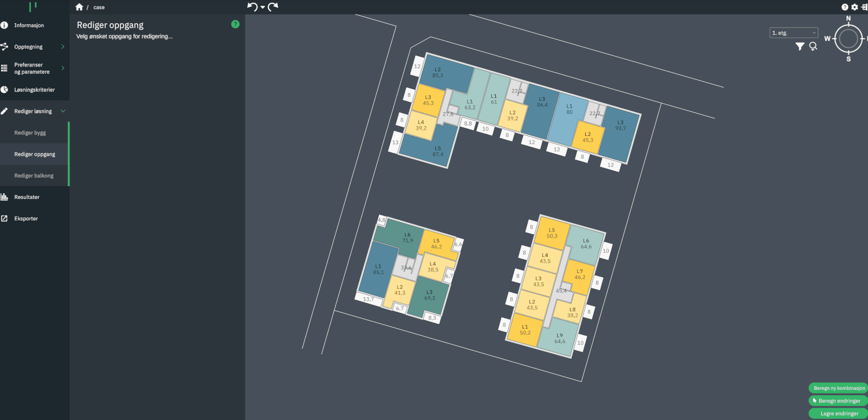Open the settings gear icon

854,7
